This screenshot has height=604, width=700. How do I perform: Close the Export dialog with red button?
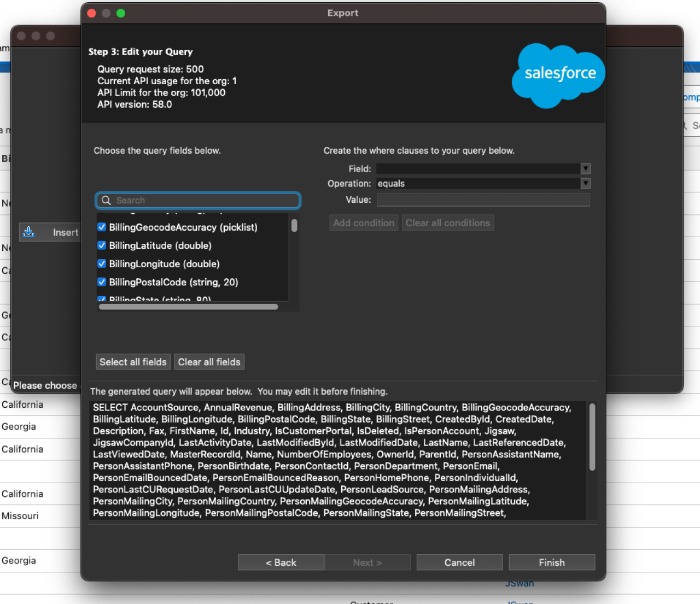pyautogui.click(x=92, y=13)
